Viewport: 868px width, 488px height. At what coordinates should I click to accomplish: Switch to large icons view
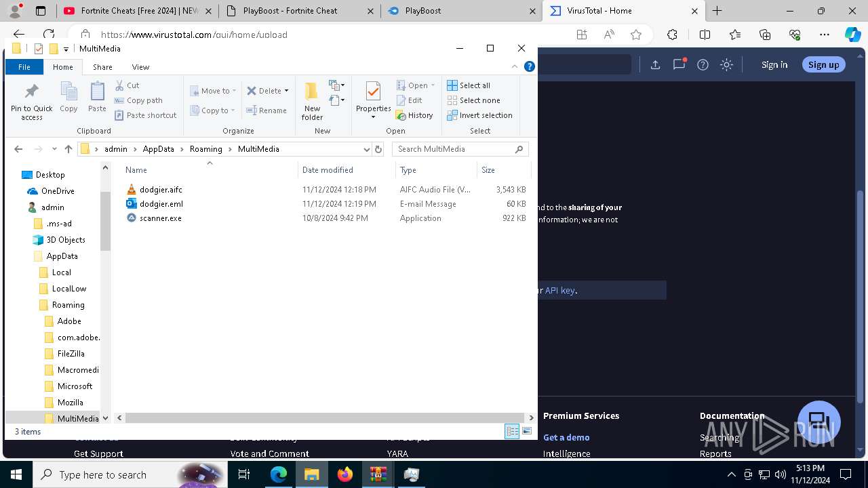point(526,432)
